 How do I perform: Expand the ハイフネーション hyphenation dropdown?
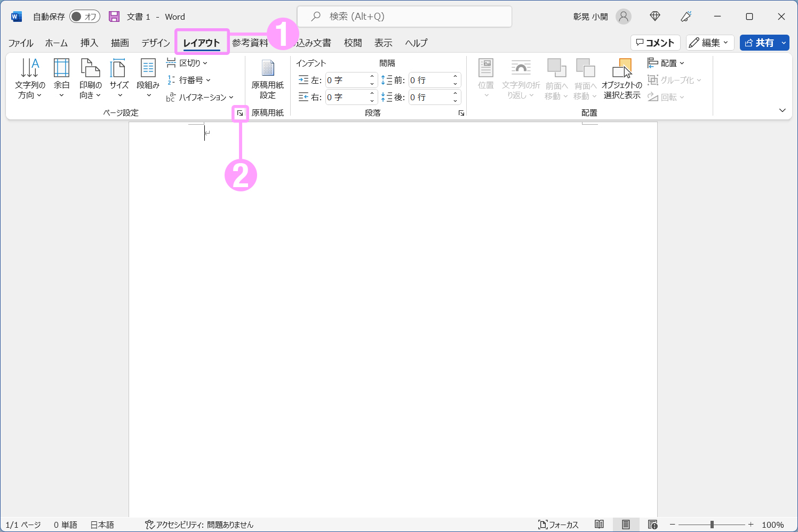point(200,97)
